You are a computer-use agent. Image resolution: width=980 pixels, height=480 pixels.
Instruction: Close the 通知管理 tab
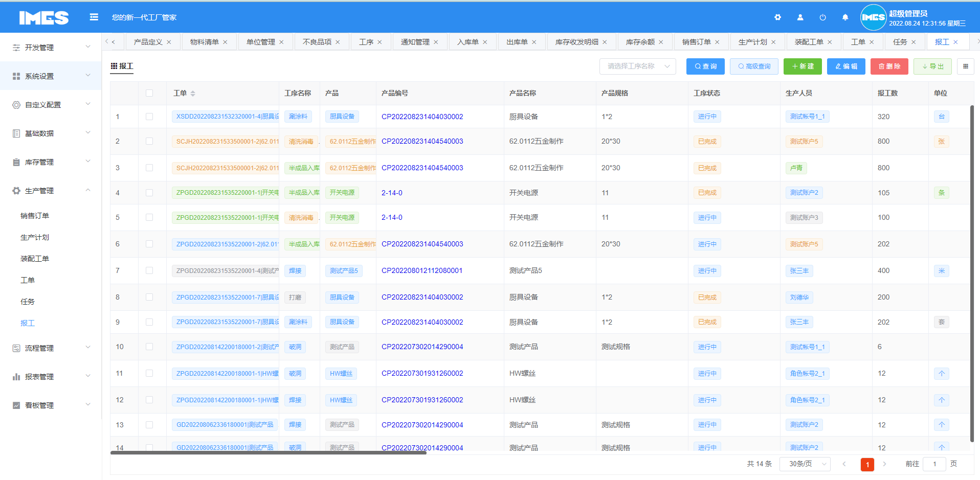[436, 42]
